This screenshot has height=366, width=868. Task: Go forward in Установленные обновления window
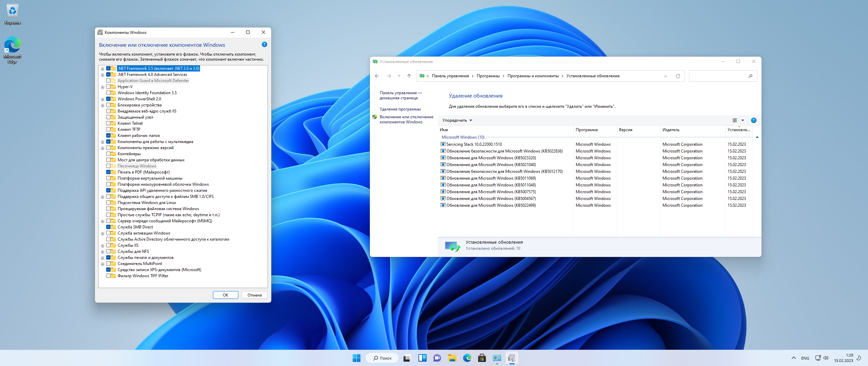[x=389, y=76]
